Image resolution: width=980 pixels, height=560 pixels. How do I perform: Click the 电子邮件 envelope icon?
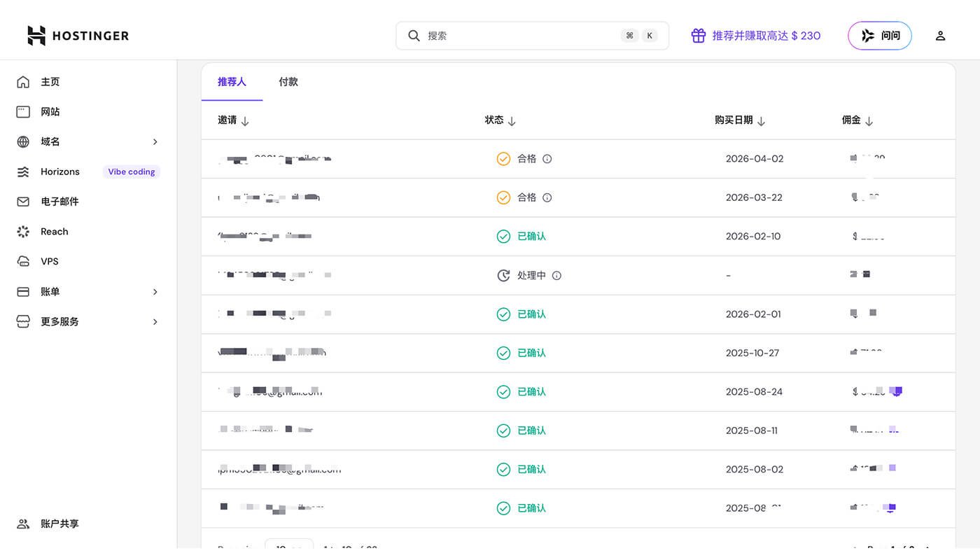coord(23,202)
